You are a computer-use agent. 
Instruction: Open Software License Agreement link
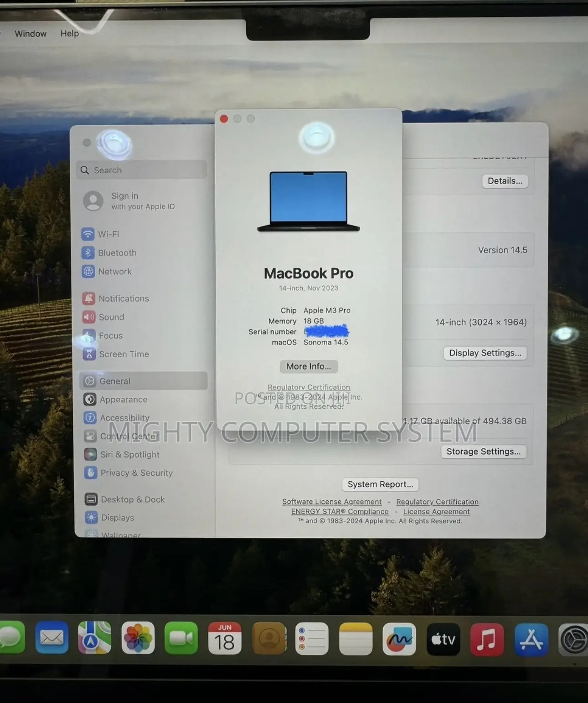tap(332, 502)
